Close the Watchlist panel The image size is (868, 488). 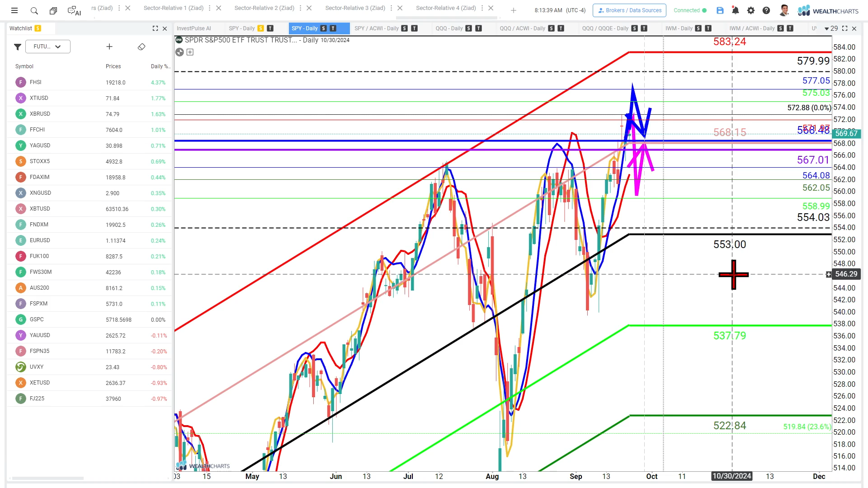[165, 28]
